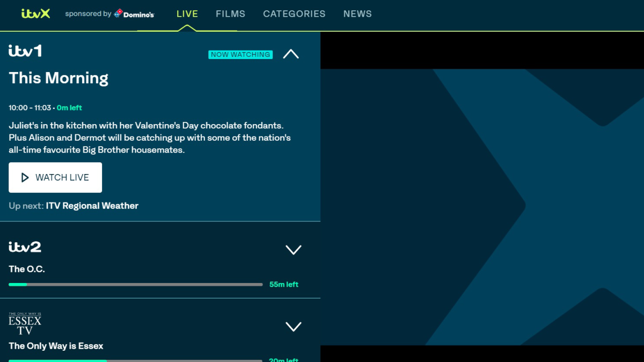This screenshot has width=644, height=362.
Task: Expand the ITV2 channel panel
Action: click(294, 250)
